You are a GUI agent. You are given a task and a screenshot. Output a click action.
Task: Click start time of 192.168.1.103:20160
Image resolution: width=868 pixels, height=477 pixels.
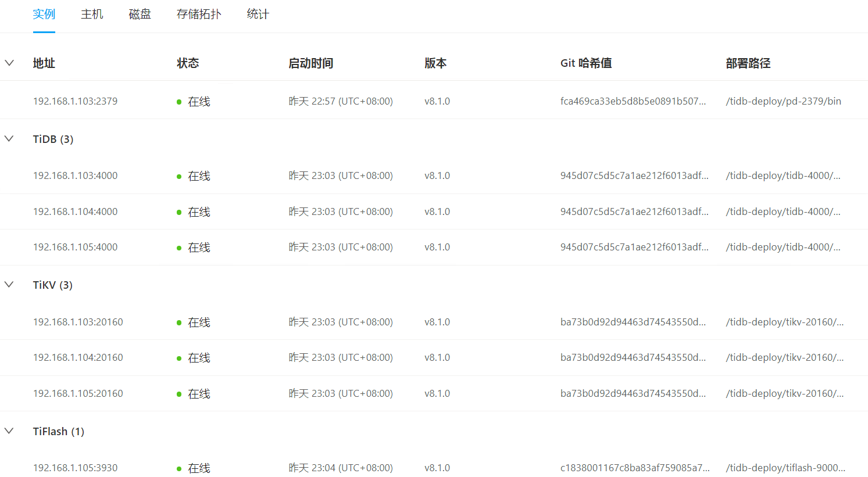click(x=341, y=322)
